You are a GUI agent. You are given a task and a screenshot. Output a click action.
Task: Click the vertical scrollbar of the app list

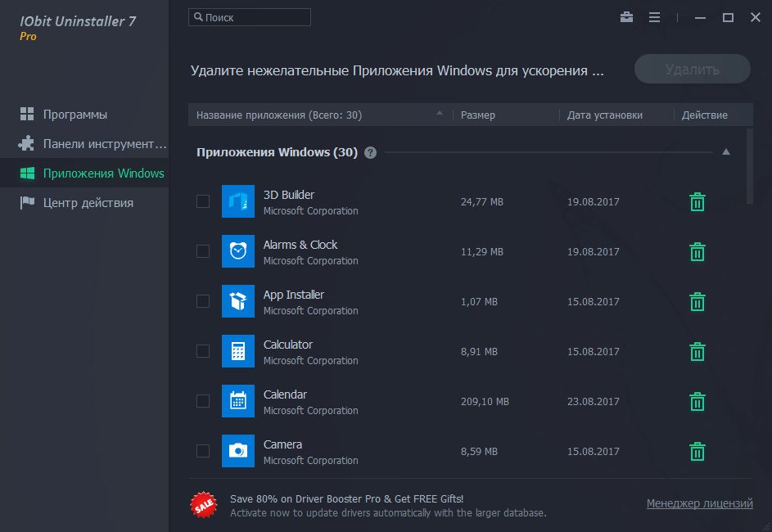(x=749, y=166)
